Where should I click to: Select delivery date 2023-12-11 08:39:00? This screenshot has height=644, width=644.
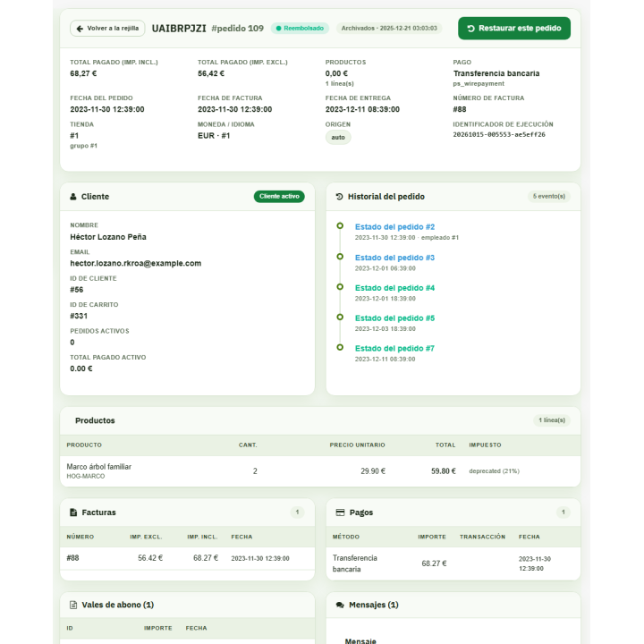point(362,109)
